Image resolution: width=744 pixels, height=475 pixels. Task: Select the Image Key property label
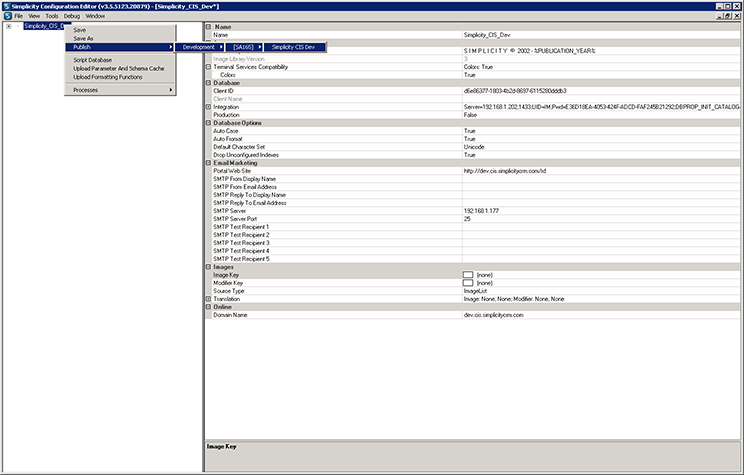point(226,275)
